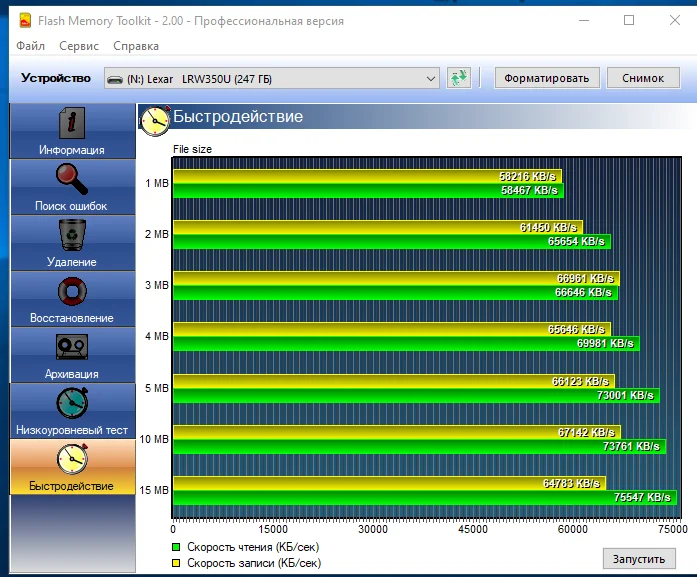Click the 1 MB file size label
The width and height of the screenshot is (697, 577).
coord(157,183)
